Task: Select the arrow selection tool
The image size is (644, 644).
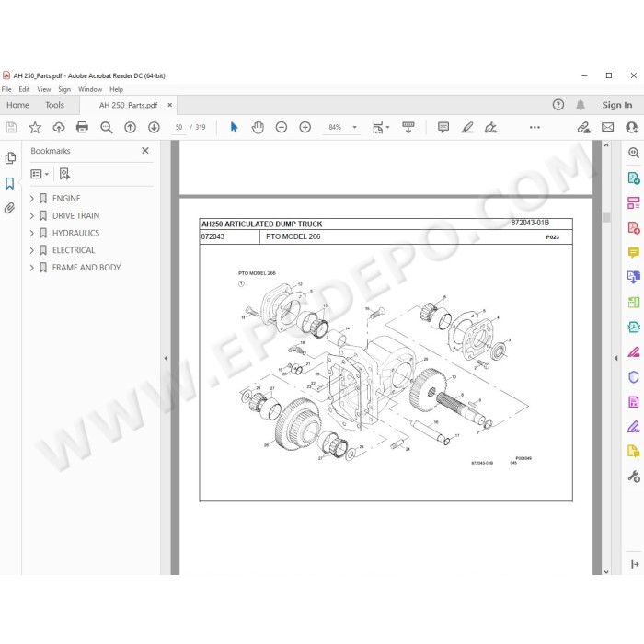Action: coord(234,127)
